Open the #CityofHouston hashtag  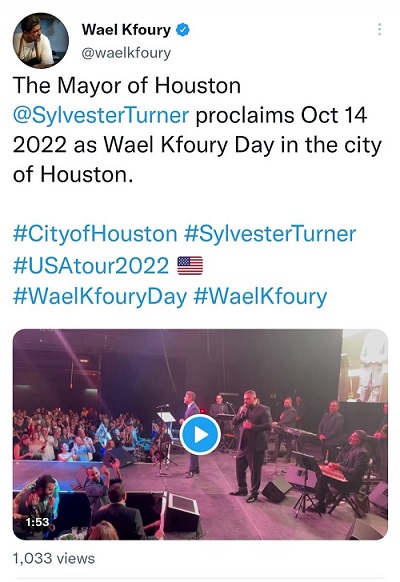click(x=95, y=234)
